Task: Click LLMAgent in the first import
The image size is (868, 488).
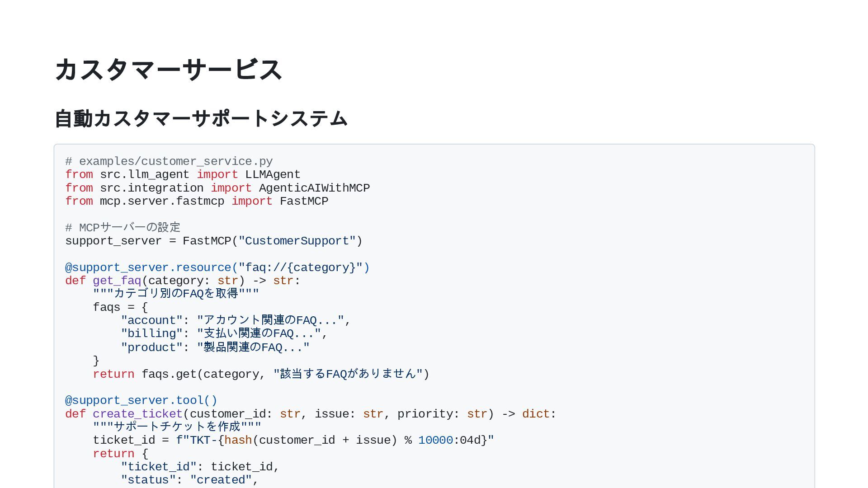Action: point(273,174)
